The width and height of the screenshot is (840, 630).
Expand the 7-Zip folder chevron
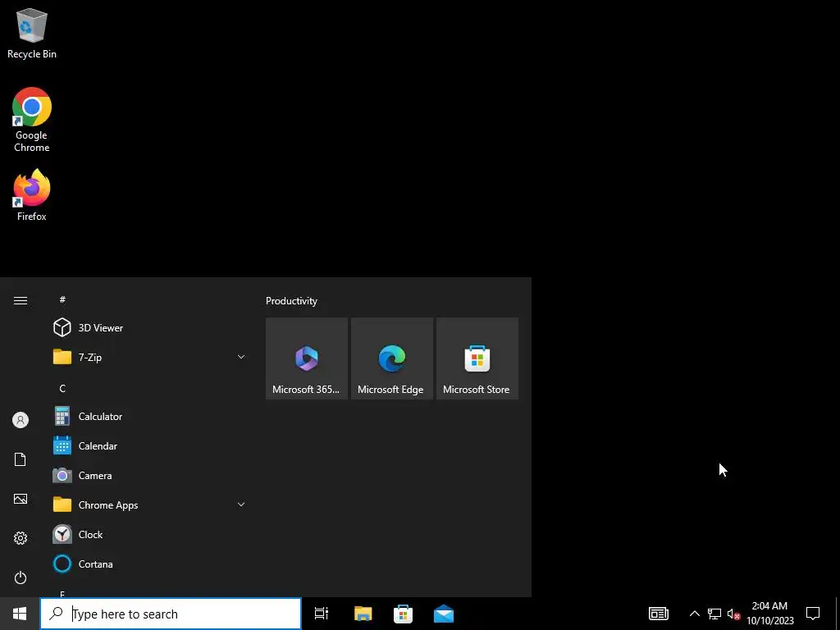(241, 357)
